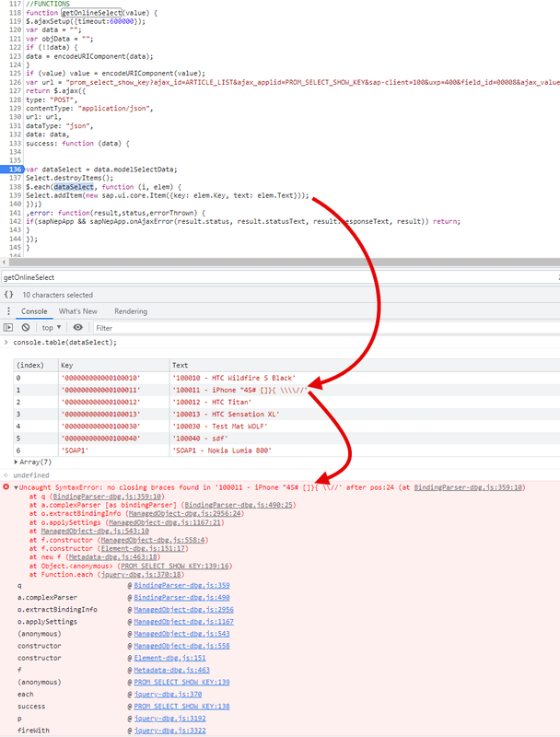Select the '100013 - HTC Sensation XL' cell
The image size is (560, 737).
point(365,414)
